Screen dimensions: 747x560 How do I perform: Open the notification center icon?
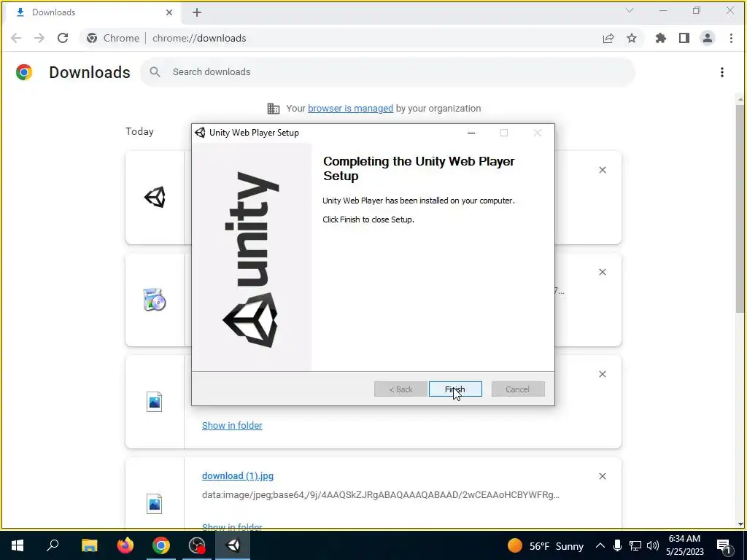724,545
